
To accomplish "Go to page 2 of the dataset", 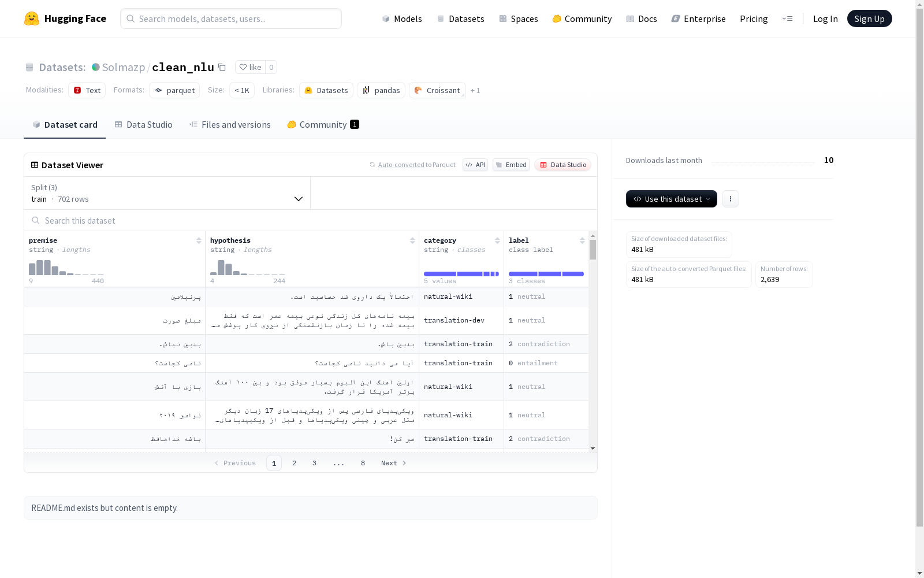I will click(x=294, y=463).
